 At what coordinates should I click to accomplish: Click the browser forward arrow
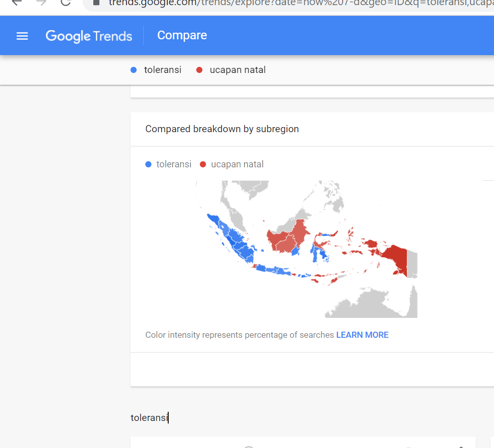41,3
